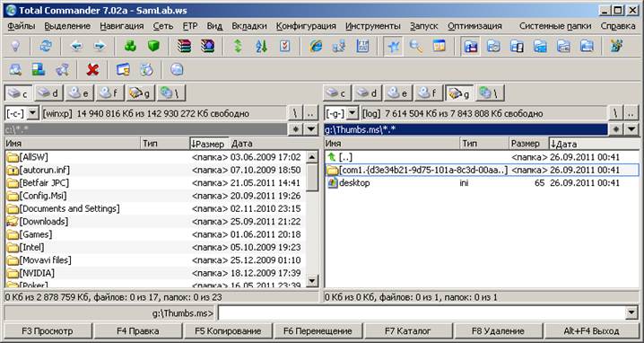Pack files with the stacked-books archive icon
The image size is (644, 343).
click(185, 46)
